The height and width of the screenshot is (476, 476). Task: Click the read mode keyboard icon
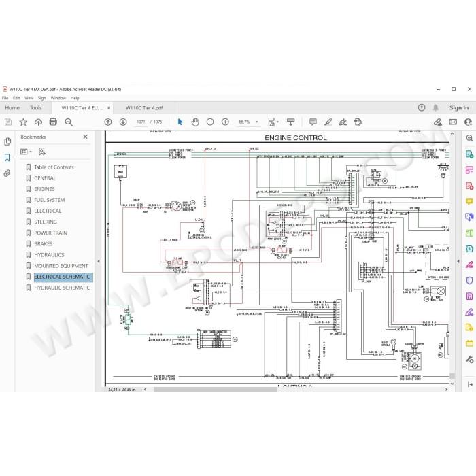point(290,122)
